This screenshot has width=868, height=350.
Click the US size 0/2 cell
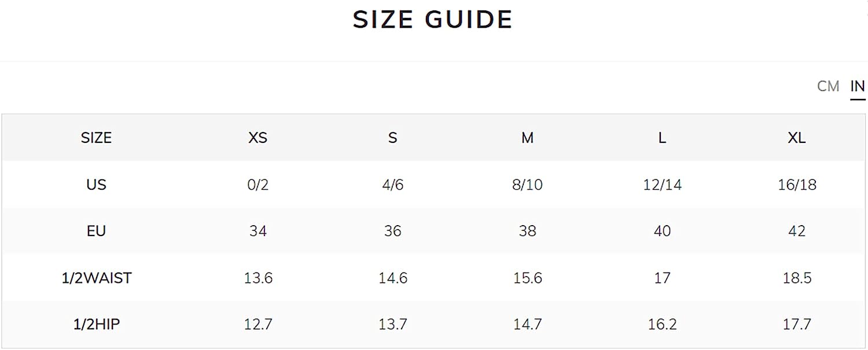tap(258, 185)
